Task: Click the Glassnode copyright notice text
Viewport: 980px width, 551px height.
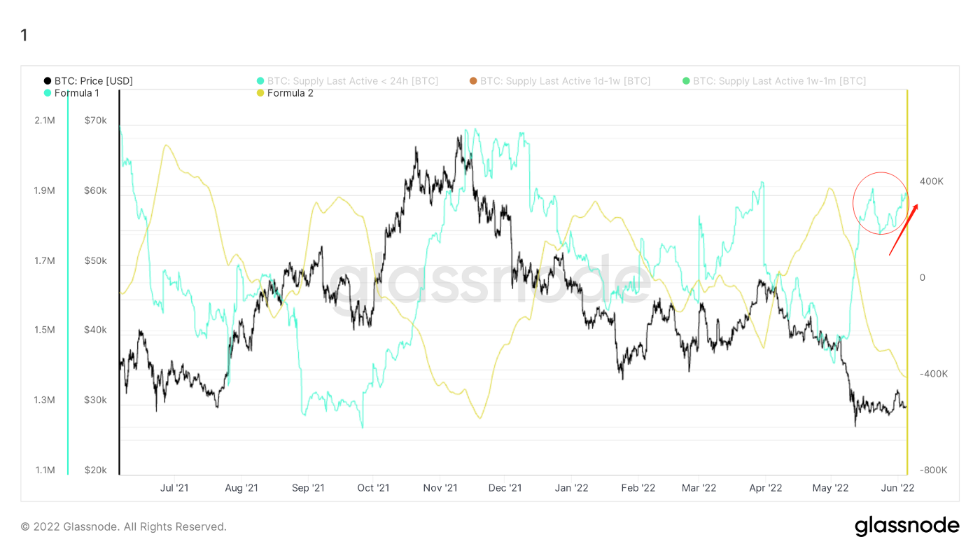Action: click(123, 526)
